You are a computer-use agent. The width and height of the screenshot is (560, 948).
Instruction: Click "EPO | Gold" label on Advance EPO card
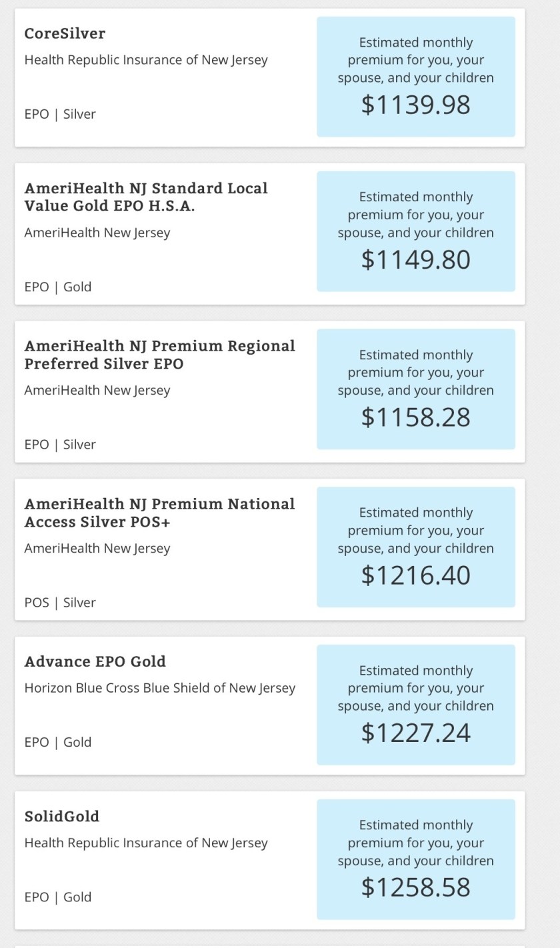click(58, 742)
